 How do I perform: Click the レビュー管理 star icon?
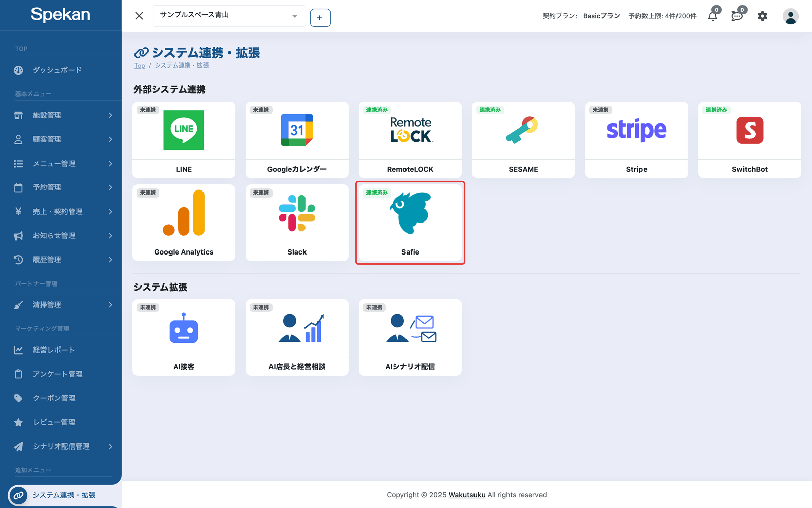coord(18,422)
